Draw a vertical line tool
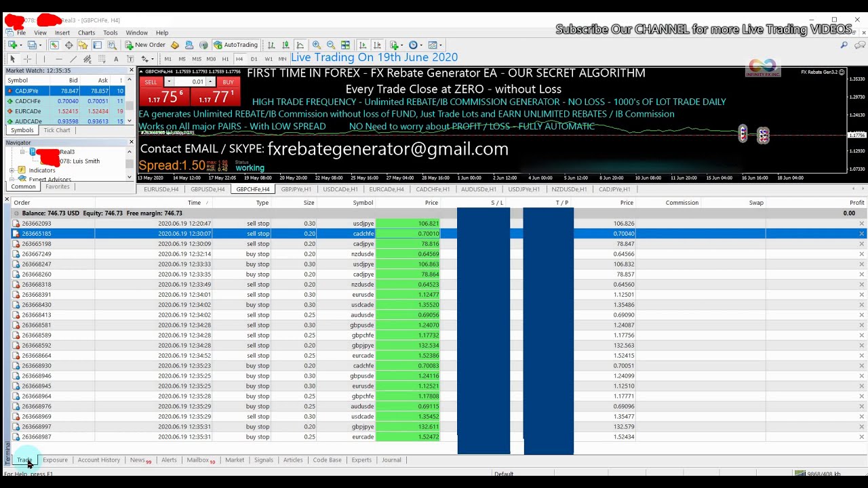The height and width of the screenshot is (488, 868). [x=44, y=59]
